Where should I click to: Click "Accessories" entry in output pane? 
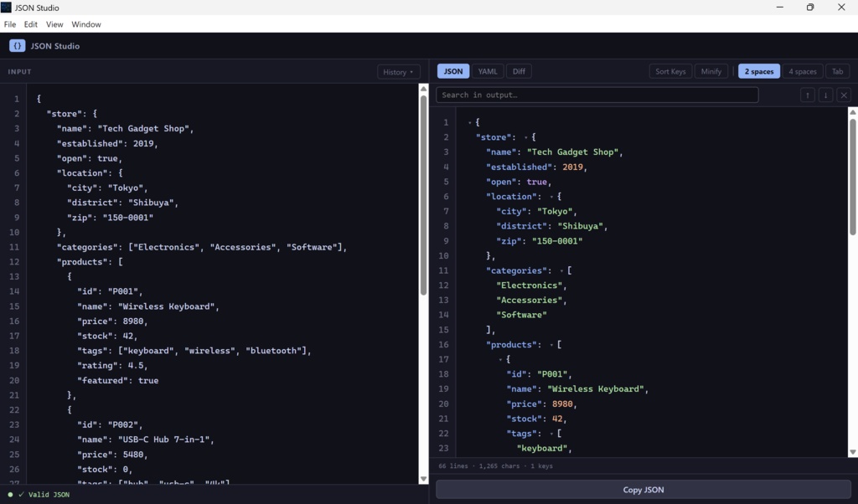click(x=530, y=300)
